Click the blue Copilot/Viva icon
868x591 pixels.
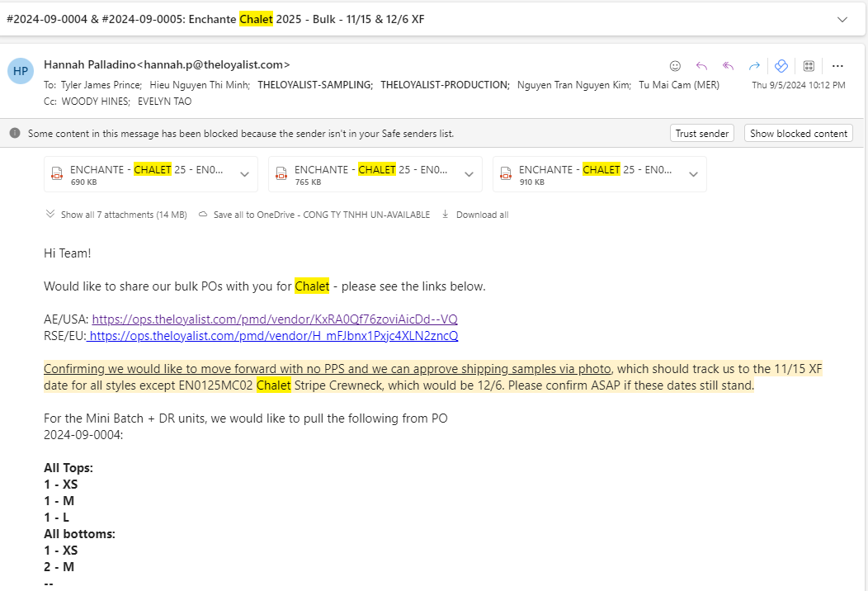tap(781, 66)
